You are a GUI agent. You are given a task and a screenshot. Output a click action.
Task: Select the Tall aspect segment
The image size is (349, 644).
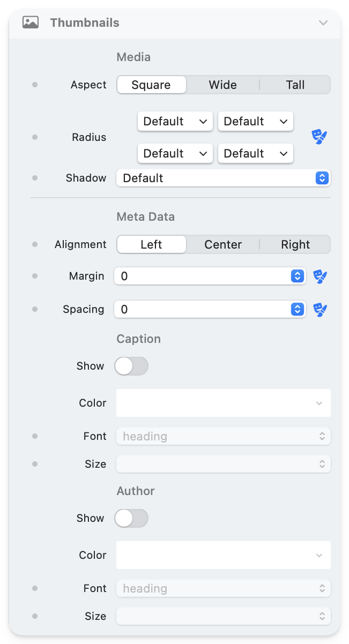(x=295, y=85)
